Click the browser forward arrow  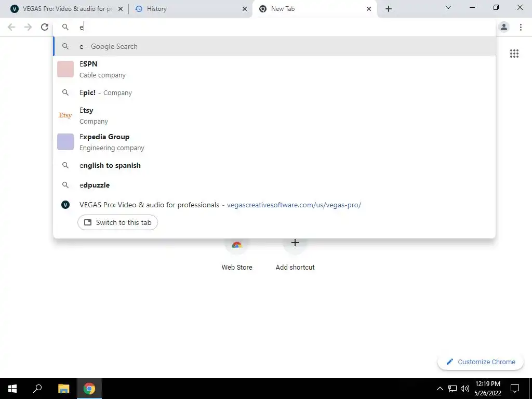pos(28,27)
